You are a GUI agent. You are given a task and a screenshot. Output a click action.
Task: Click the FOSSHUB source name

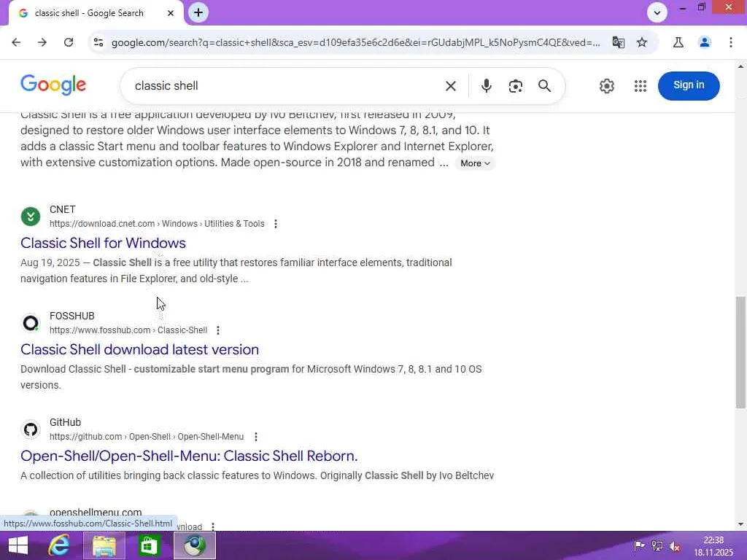[72, 316]
